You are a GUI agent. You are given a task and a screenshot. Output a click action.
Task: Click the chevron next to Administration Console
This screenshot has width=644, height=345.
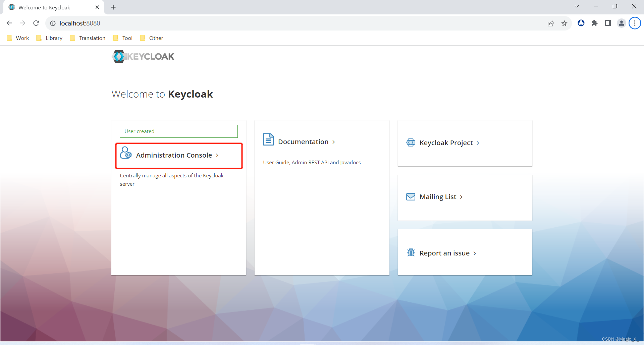[x=217, y=156]
